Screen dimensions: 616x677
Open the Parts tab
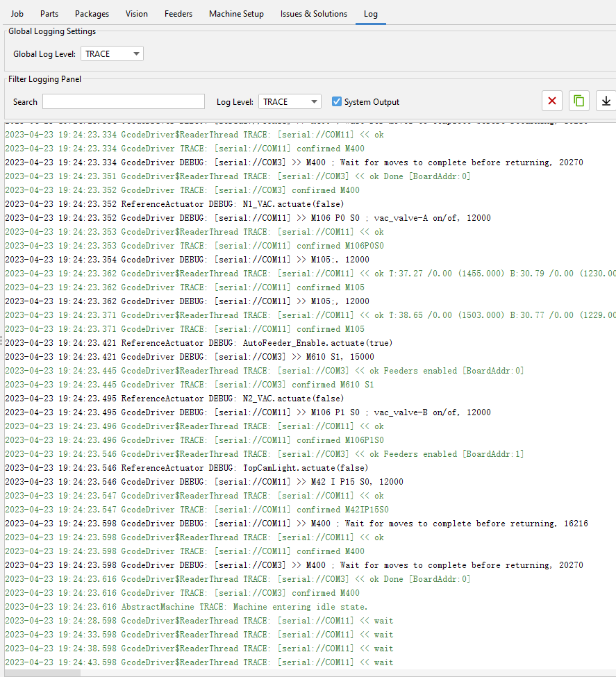tap(49, 13)
